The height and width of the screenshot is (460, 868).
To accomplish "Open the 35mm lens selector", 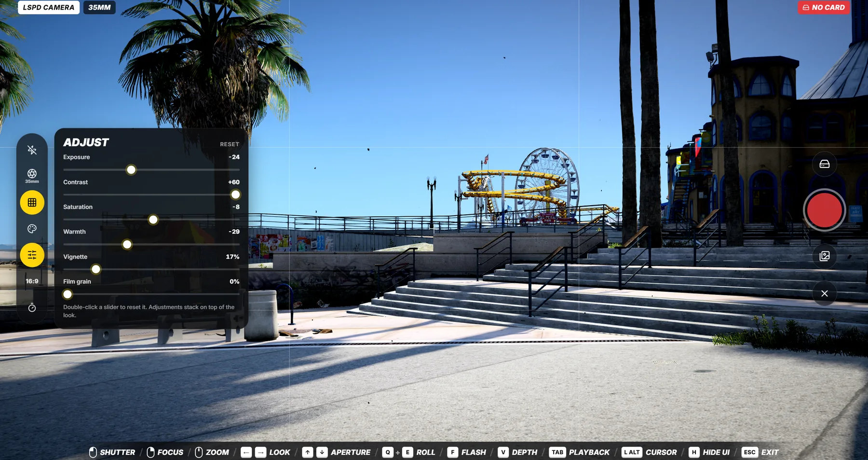I will coord(32,176).
